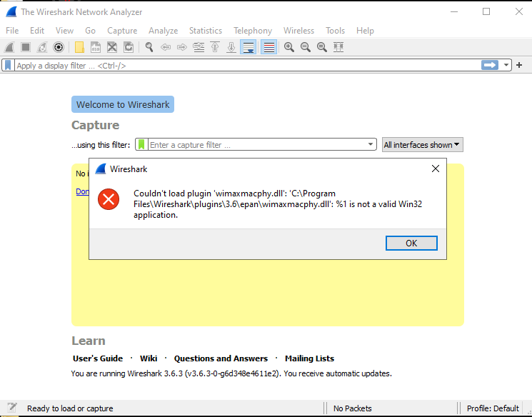Click the Welcome to Wireshark banner
Image resolution: width=532 pixels, height=417 pixels.
tap(123, 104)
